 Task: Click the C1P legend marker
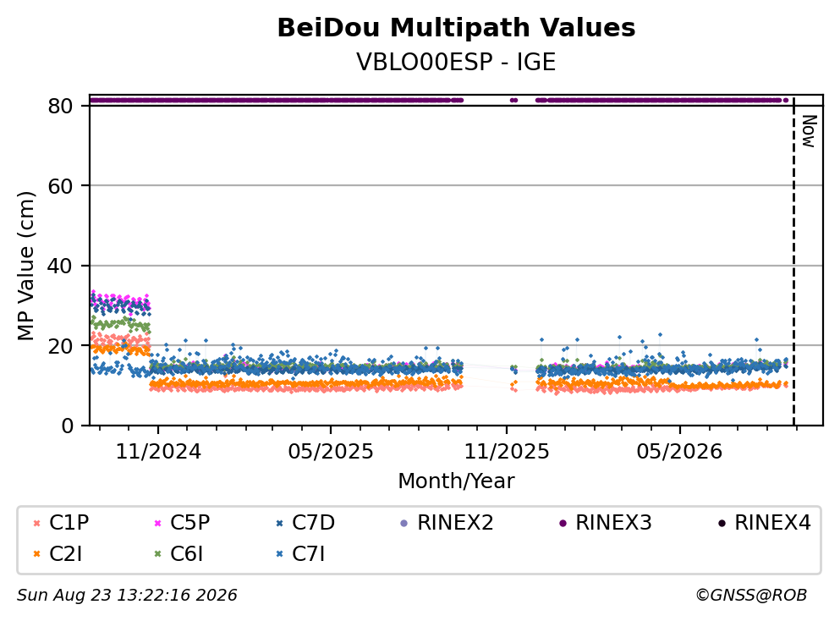36,523
